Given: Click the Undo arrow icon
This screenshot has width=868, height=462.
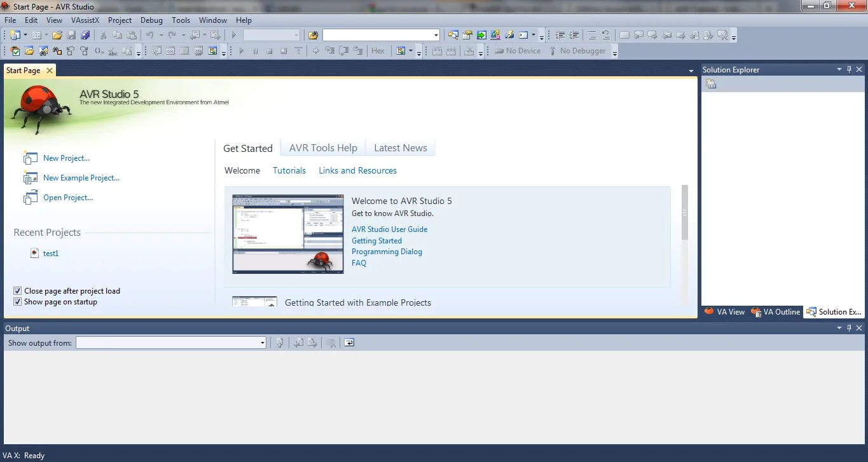Looking at the screenshot, I should pos(149,35).
